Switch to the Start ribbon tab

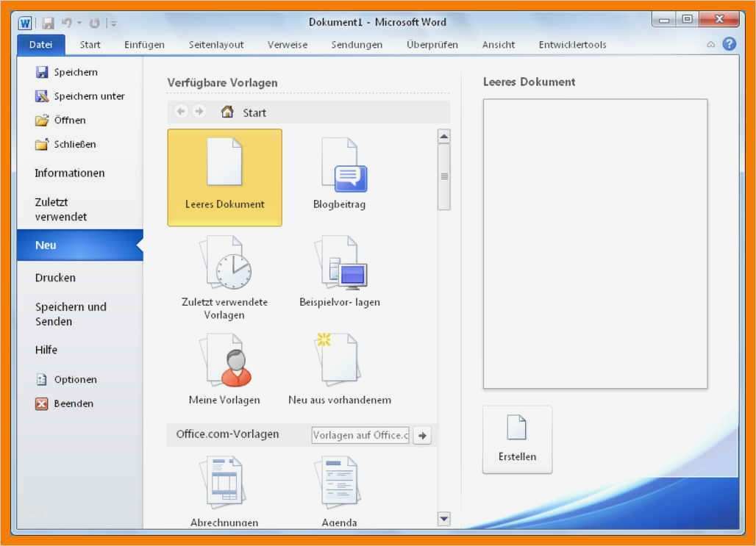pyautogui.click(x=90, y=45)
